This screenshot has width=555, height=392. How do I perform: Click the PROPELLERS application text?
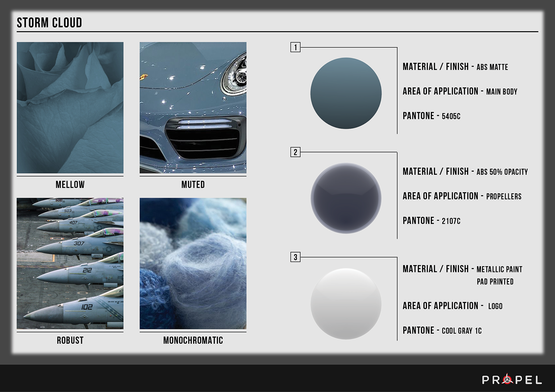(x=504, y=196)
